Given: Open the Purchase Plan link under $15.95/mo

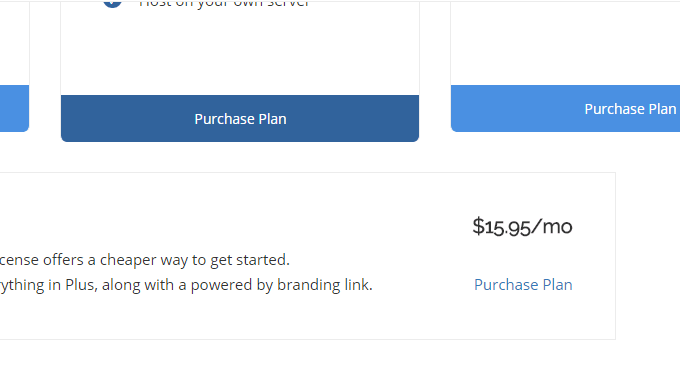Looking at the screenshot, I should [x=523, y=285].
